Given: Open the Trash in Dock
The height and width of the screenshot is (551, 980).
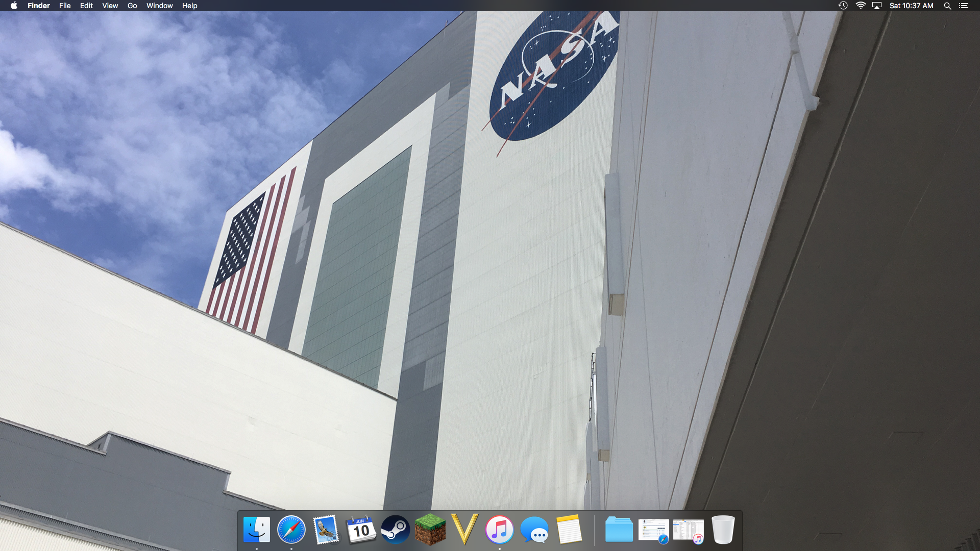Looking at the screenshot, I should click(x=723, y=530).
